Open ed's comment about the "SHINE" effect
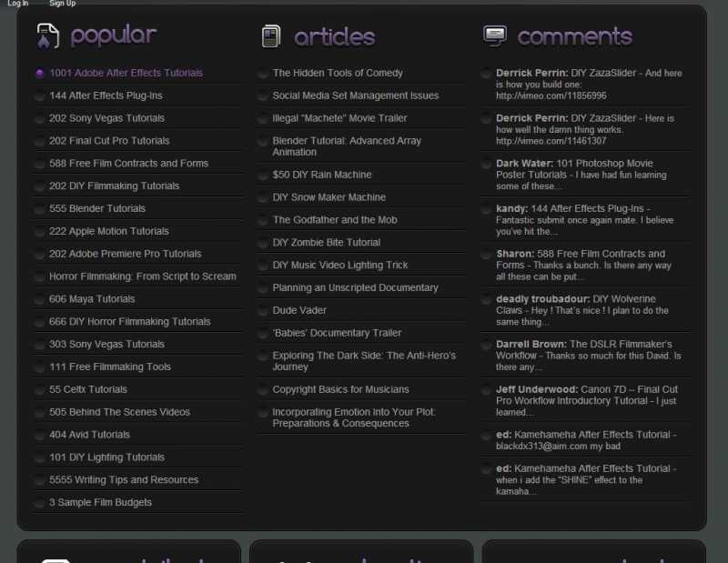 click(586, 480)
